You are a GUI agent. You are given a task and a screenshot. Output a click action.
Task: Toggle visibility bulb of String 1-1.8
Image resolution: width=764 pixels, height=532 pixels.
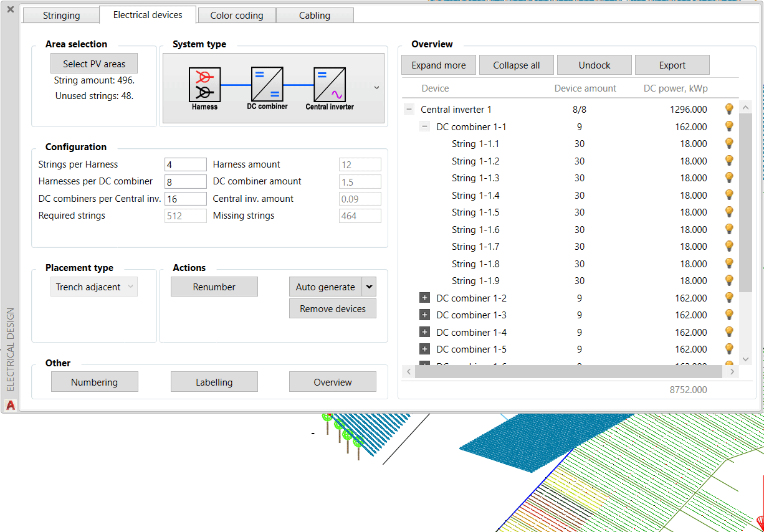[729, 264]
